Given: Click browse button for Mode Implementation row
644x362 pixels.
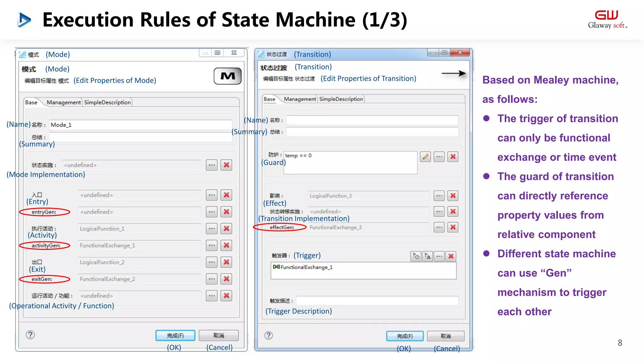Looking at the screenshot, I should (212, 165).
